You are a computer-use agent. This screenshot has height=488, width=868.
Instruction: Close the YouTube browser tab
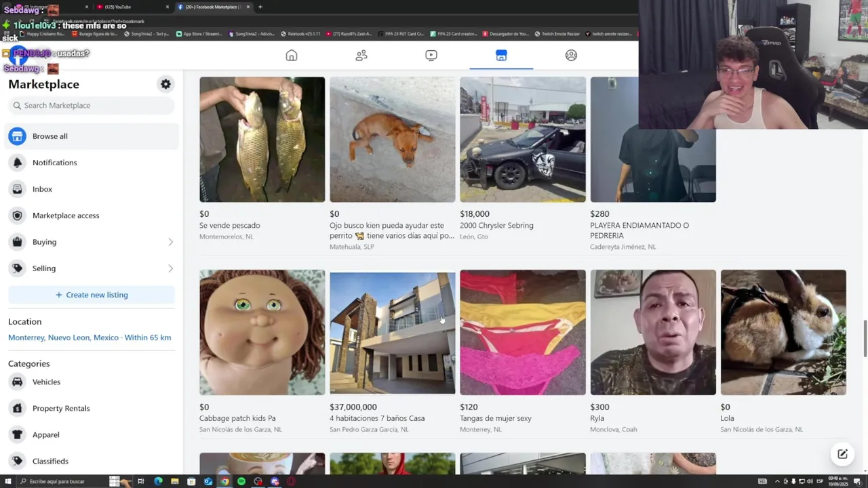coord(167,7)
